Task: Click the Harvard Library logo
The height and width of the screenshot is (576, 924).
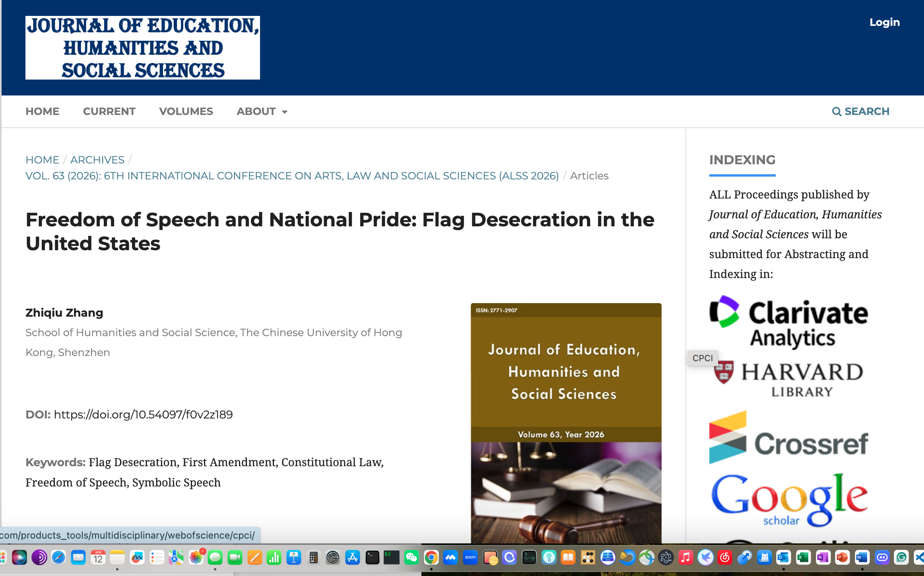Action: tap(789, 379)
